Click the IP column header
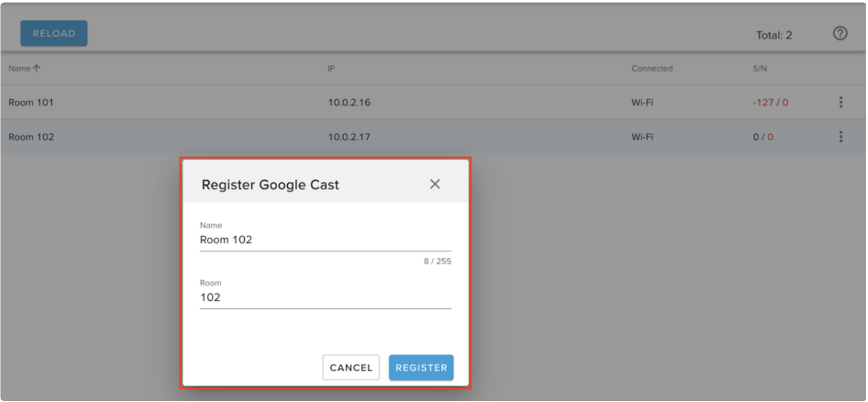 point(331,68)
